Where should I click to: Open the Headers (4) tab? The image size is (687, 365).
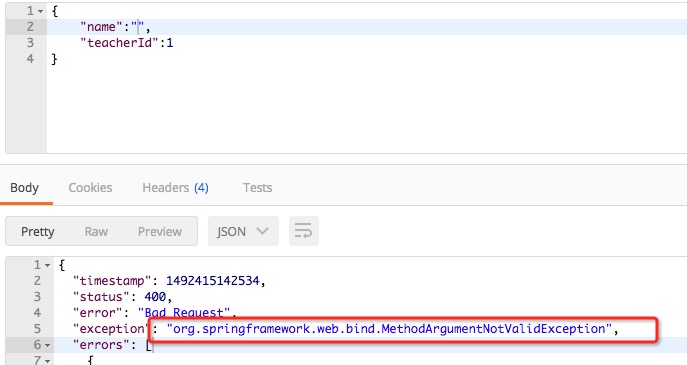pyautogui.click(x=175, y=188)
